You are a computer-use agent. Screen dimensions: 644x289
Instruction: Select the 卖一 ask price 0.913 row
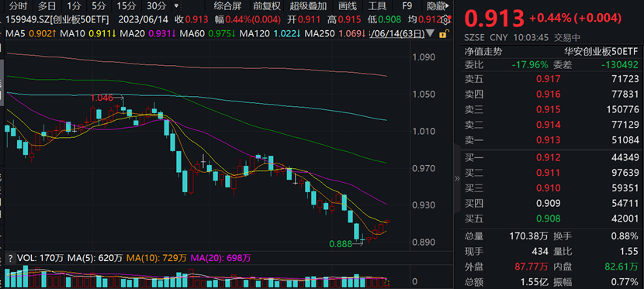pos(552,140)
